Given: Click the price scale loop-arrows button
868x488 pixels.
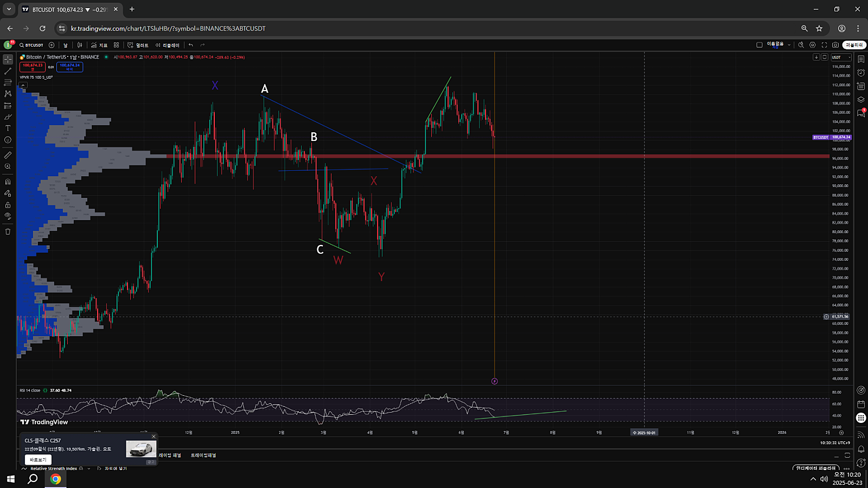Looking at the screenshot, I should coord(825,57).
